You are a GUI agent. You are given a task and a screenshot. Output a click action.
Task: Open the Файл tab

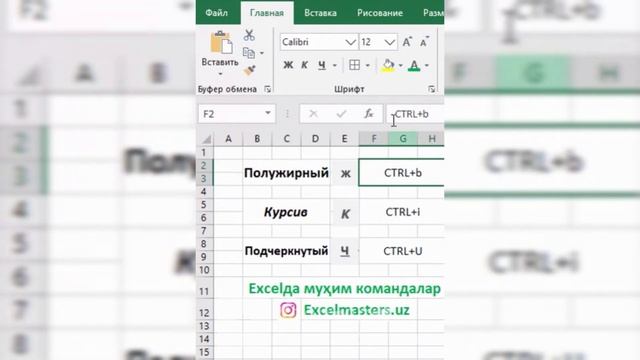(x=216, y=13)
